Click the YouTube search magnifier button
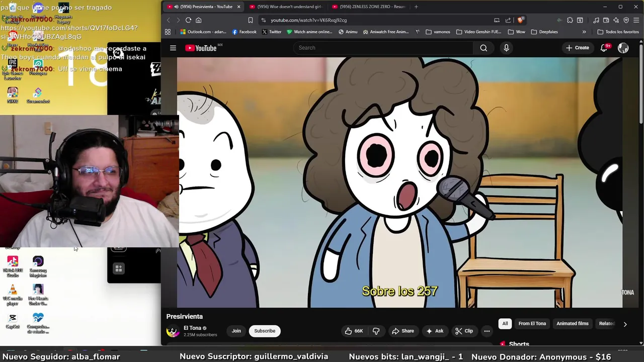644x362 pixels. click(484, 48)
